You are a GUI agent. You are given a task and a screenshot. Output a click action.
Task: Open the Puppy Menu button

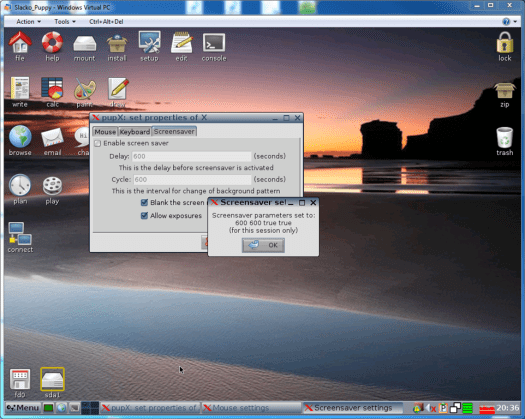tap(22, 408)
